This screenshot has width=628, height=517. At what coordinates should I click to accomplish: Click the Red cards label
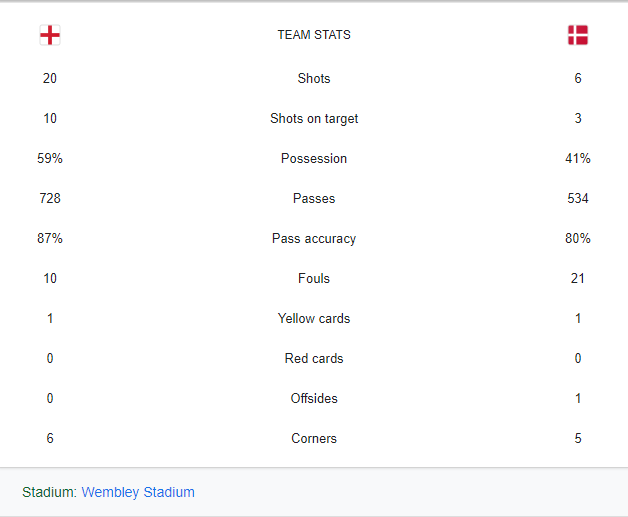click(x=314, y=358)
